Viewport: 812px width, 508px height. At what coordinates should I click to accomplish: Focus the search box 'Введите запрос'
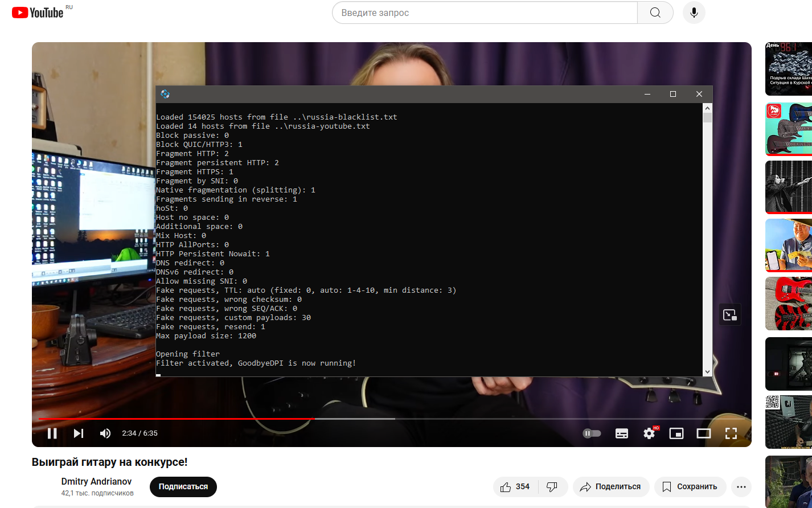[485, 13]
